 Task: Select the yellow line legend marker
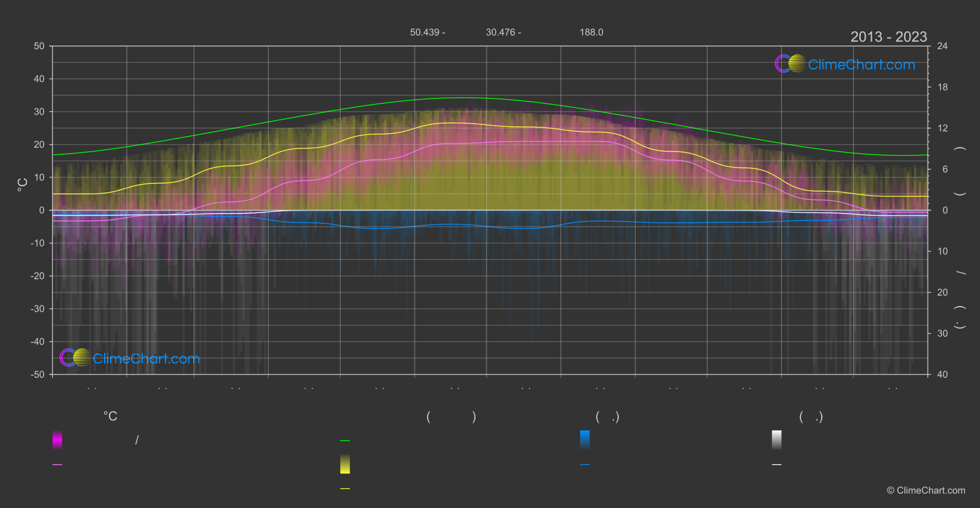click(x=345, y=489)
